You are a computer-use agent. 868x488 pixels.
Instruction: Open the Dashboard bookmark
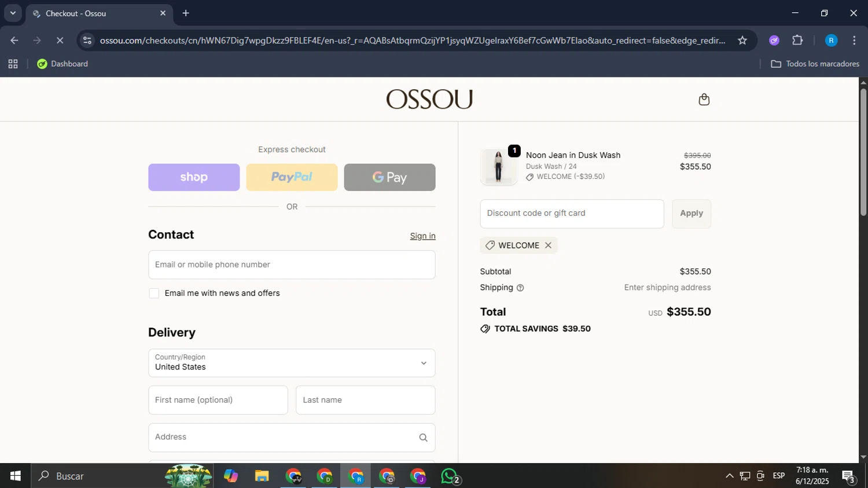tap(62, 64)
